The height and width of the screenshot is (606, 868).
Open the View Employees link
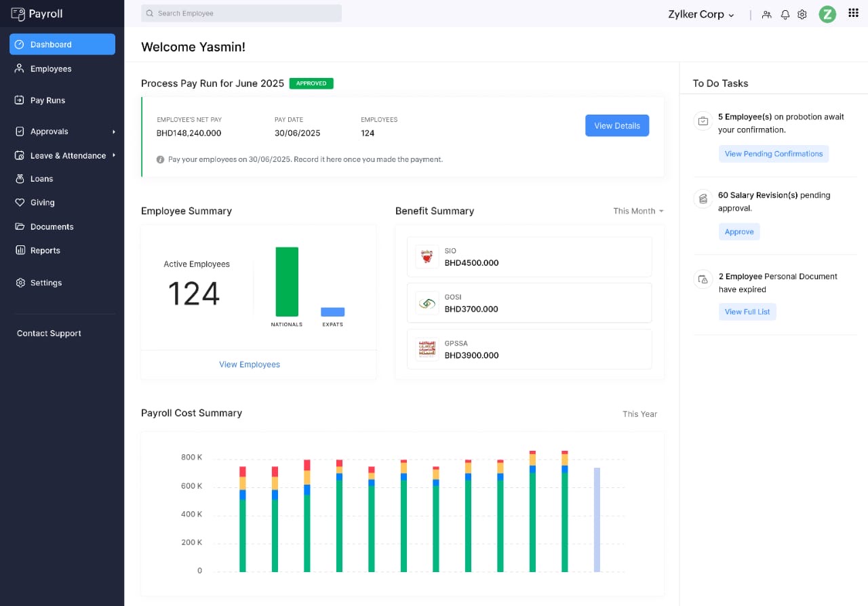click(249, 364)
